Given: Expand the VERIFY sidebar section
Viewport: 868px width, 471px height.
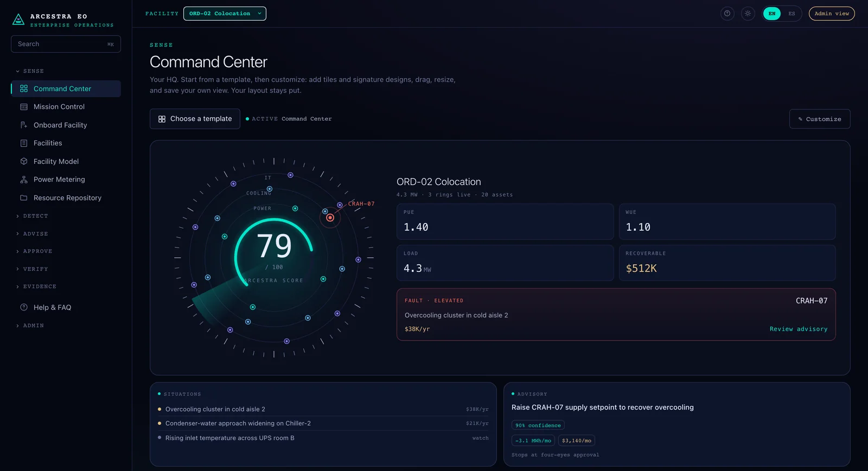Looking at the screenshot, I should [32, 269].
